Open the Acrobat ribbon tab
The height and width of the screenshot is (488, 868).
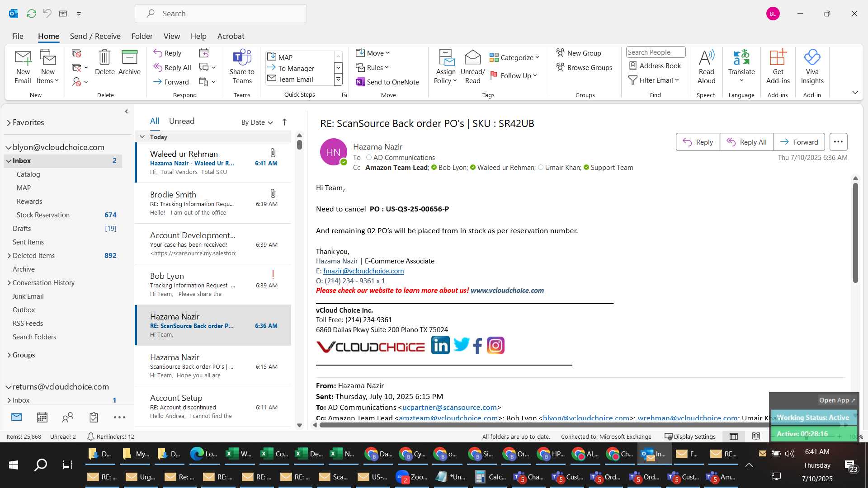click(x=231, y=36)
